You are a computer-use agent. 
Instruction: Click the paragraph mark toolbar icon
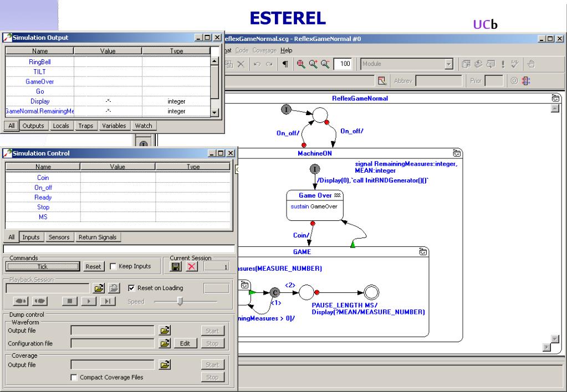pos(285,64)
